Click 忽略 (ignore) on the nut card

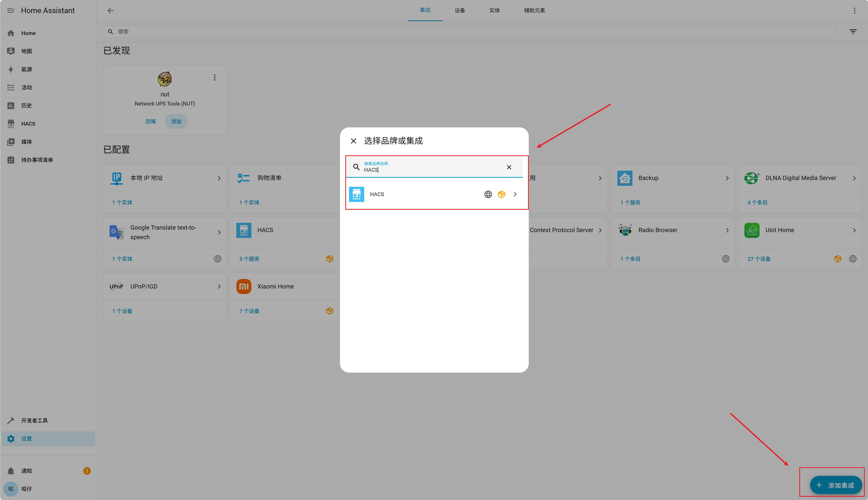(x=150, y=122)
